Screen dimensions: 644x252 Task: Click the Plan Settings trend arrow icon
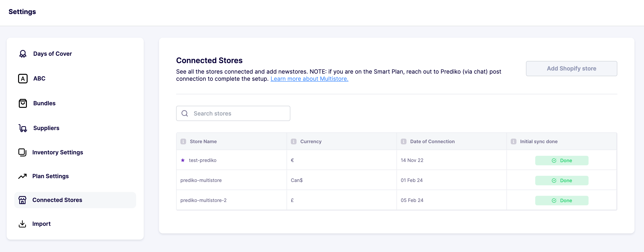click(x=22, y=176)
